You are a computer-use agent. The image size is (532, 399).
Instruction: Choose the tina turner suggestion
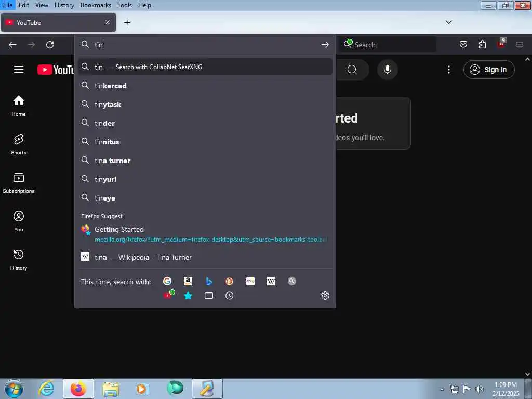[205, 160]
